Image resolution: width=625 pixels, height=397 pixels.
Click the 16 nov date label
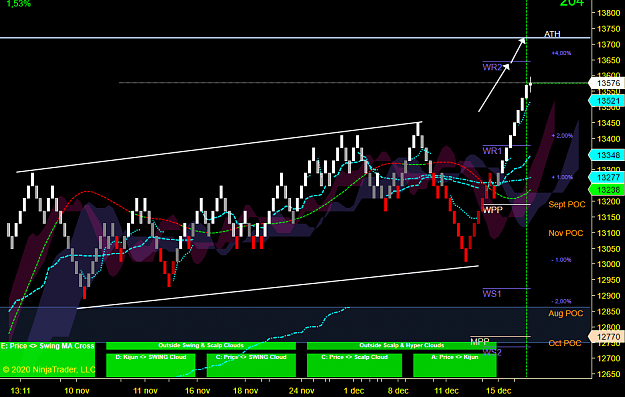tap(197, 391)
